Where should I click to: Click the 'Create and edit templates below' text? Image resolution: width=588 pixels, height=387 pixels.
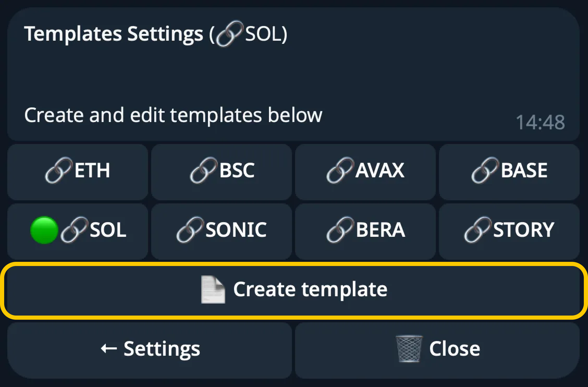click(x=173, y=115)
